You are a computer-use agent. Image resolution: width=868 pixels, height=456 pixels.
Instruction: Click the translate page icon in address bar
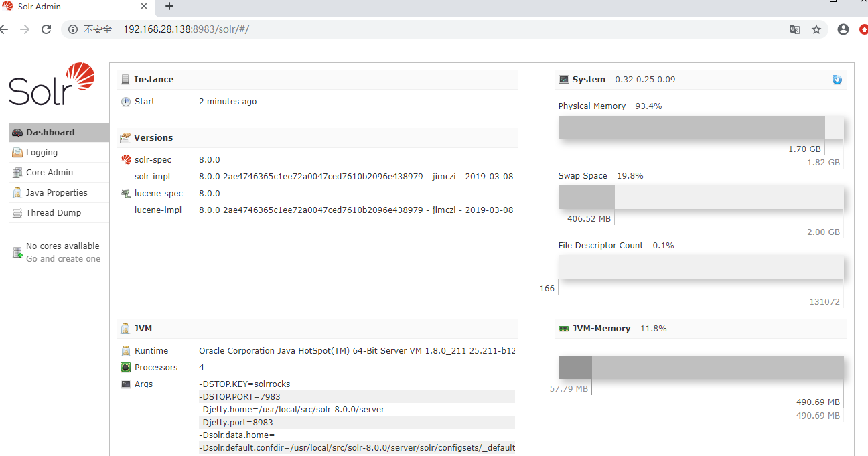point(794,29)
